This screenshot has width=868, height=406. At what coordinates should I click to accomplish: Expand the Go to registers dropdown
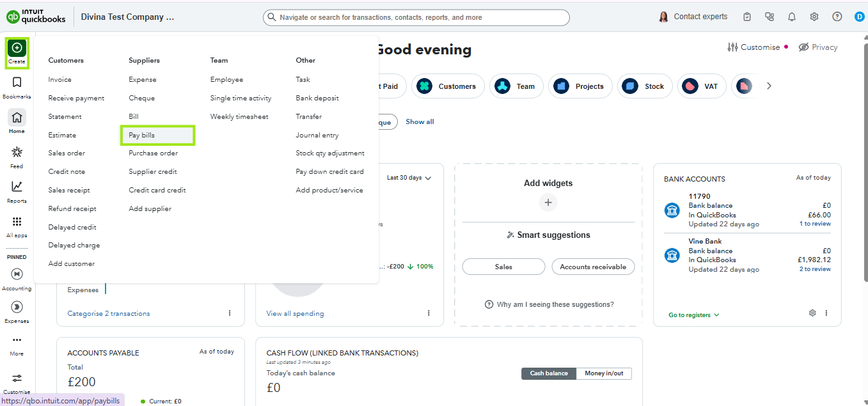pyautogui.click(x=694, y=315)
